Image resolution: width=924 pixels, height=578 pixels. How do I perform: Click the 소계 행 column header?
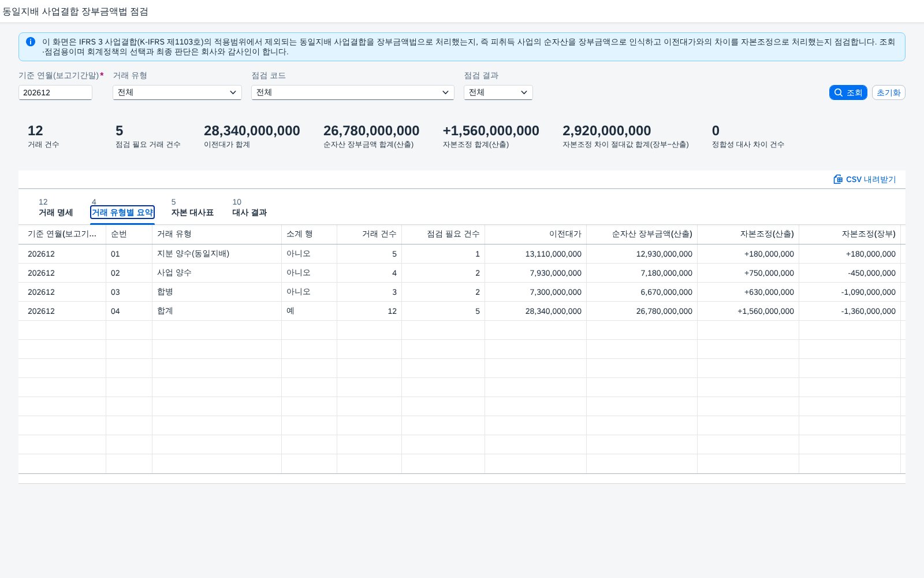[309, 234]
